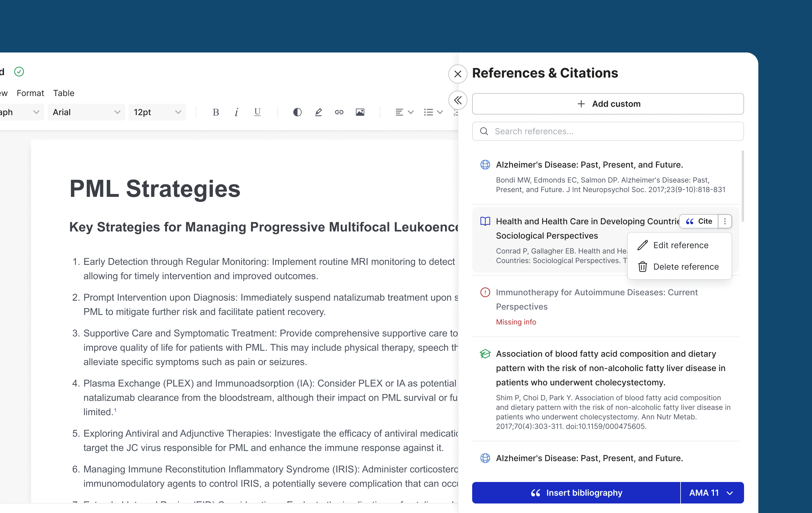812x513 pixels.
Task: Toggle bold formatting in the toolbar
Action: pyautogui.click(x=216, y=112)
